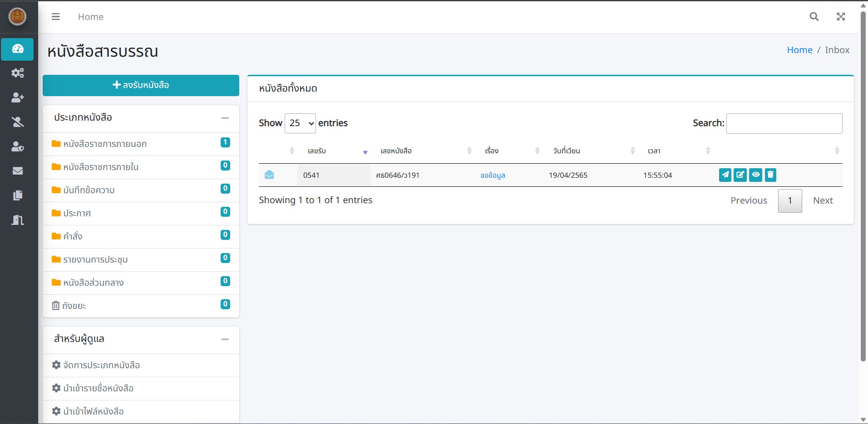868x424 pixels.
Task: Toggle the hamburger menu
Action: pos(56,17)
